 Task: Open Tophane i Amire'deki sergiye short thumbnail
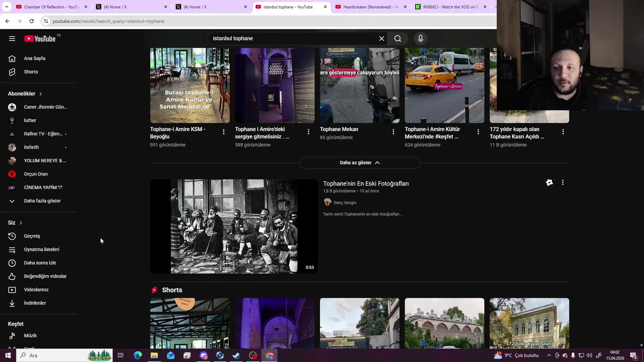[275, 85]
